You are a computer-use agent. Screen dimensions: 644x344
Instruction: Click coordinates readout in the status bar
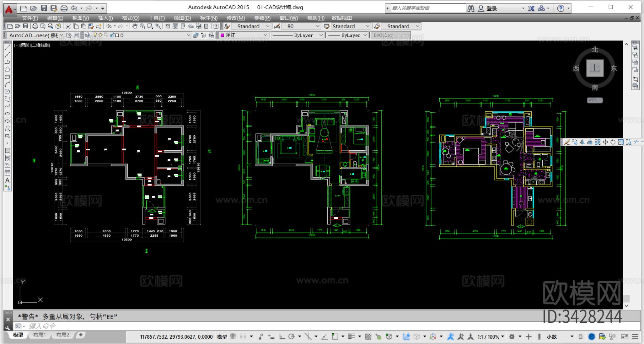click(176, 336)
